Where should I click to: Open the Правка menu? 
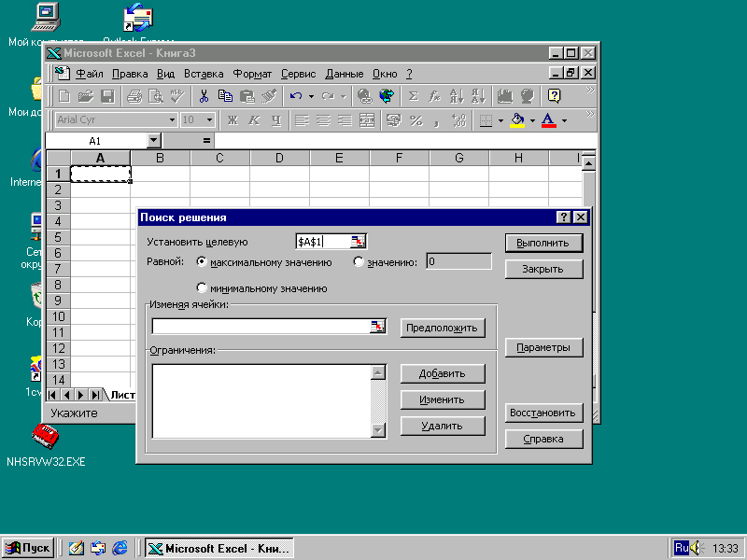(x=130, y=74)
